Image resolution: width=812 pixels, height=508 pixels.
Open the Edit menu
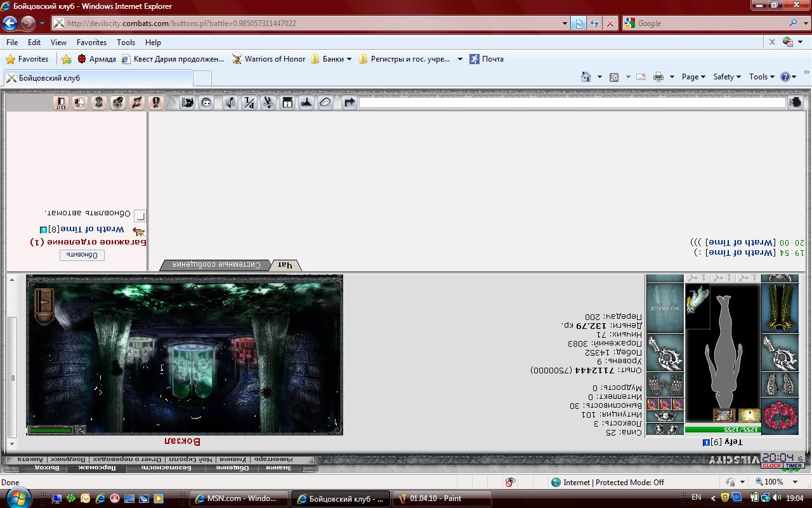(x=34, y=43)
